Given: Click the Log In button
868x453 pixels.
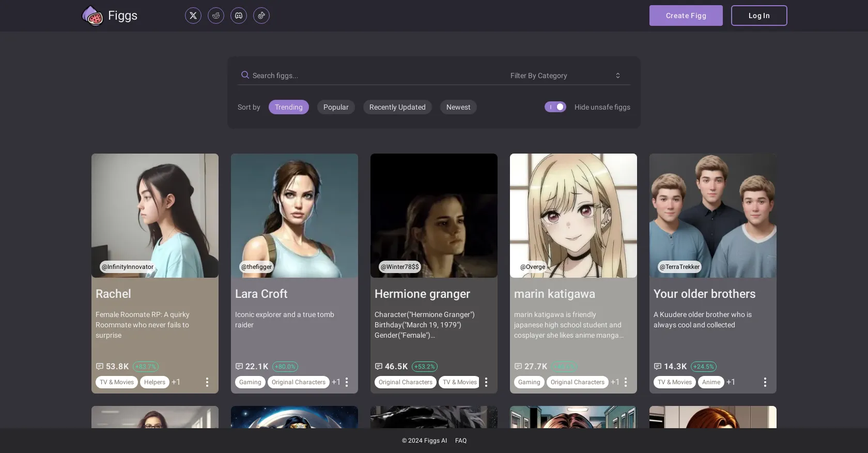Looking at the screenshot, I should click(x=759, y=16).
